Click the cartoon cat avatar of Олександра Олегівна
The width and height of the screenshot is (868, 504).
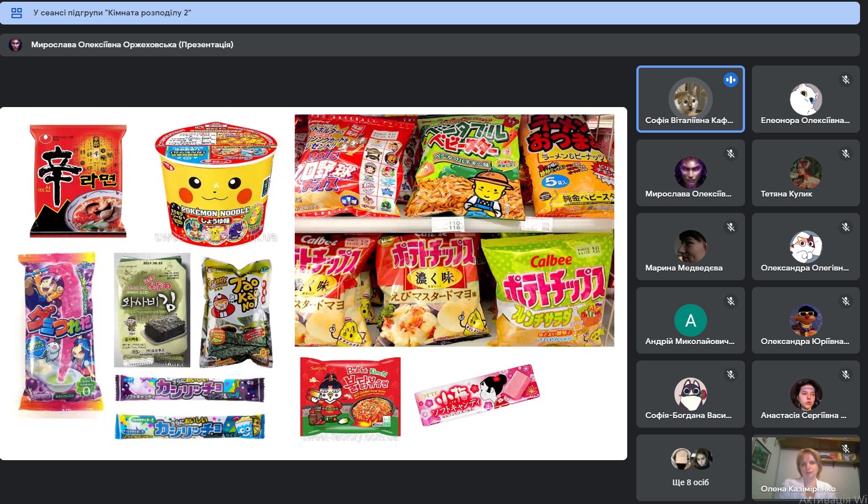806,246
